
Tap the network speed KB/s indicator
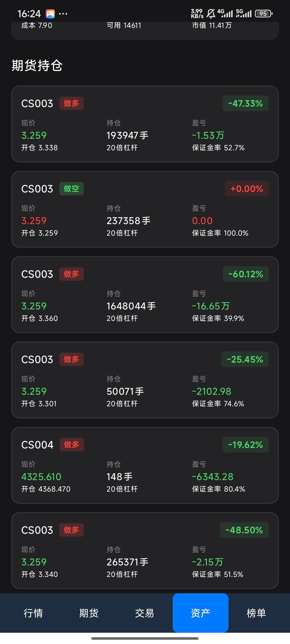[x=197, y=13]
